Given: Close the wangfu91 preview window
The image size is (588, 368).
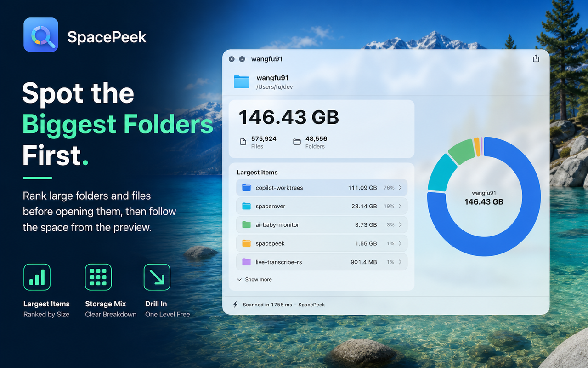Looking at the screenshot, I should [x=232, y=59].
